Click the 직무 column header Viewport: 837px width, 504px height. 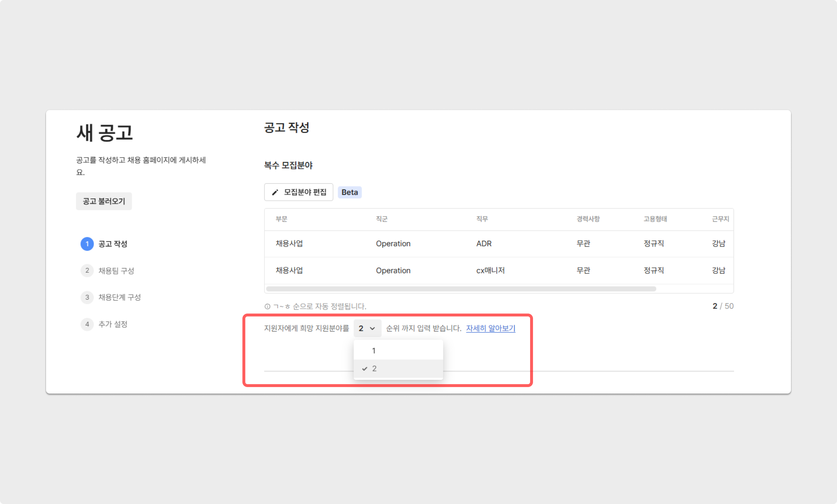(x=482, y=219)
